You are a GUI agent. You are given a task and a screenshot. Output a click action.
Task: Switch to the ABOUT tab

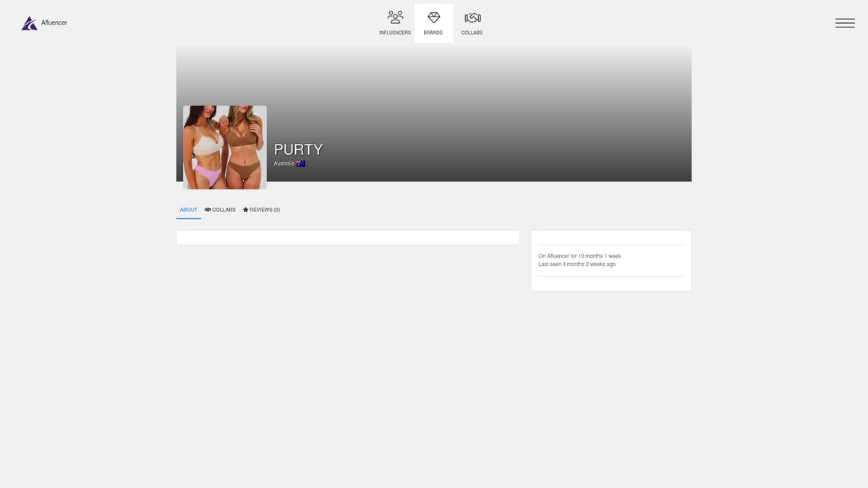pos(189,210)
